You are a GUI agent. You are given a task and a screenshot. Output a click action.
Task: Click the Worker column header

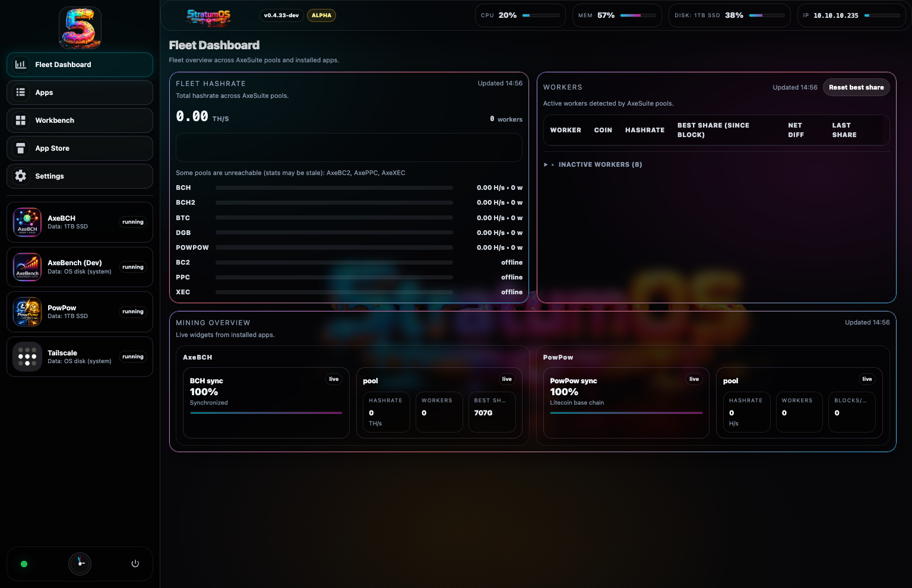click(x=565, y=130)
